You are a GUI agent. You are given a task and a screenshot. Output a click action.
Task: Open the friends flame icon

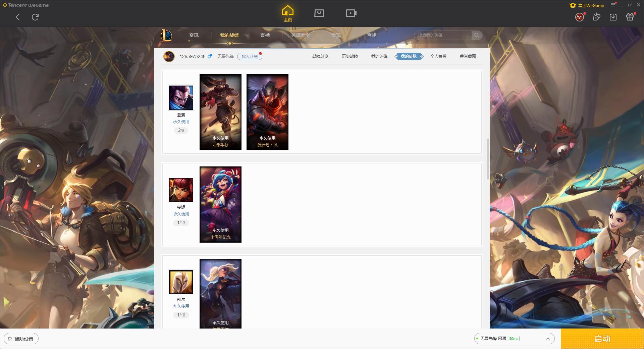coord(596,17)
